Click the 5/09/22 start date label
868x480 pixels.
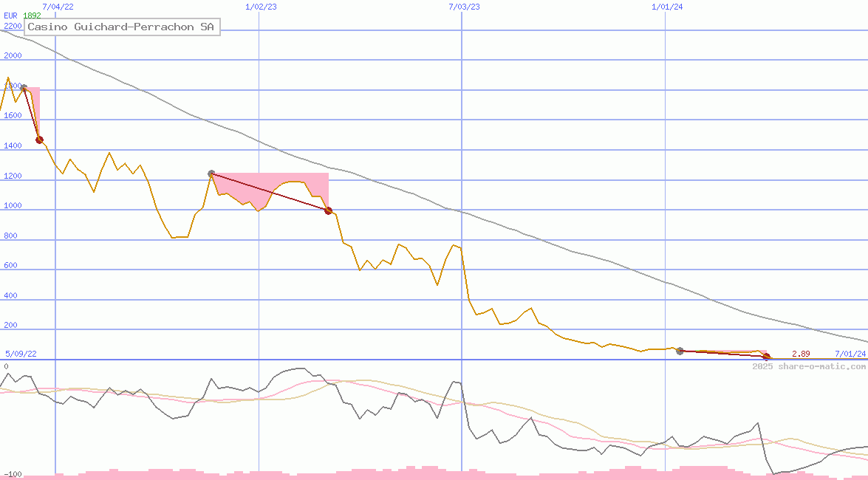pyautogui.click(x=21, y=354)
